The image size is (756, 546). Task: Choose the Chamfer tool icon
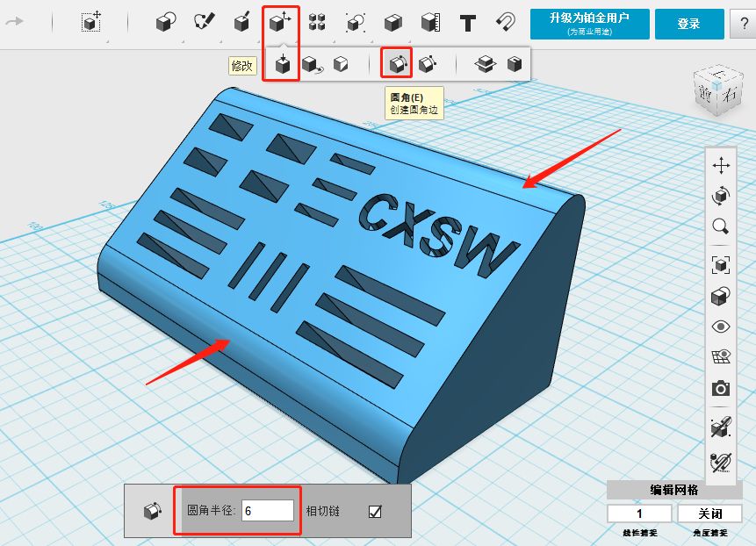click(x=428, y=63)
